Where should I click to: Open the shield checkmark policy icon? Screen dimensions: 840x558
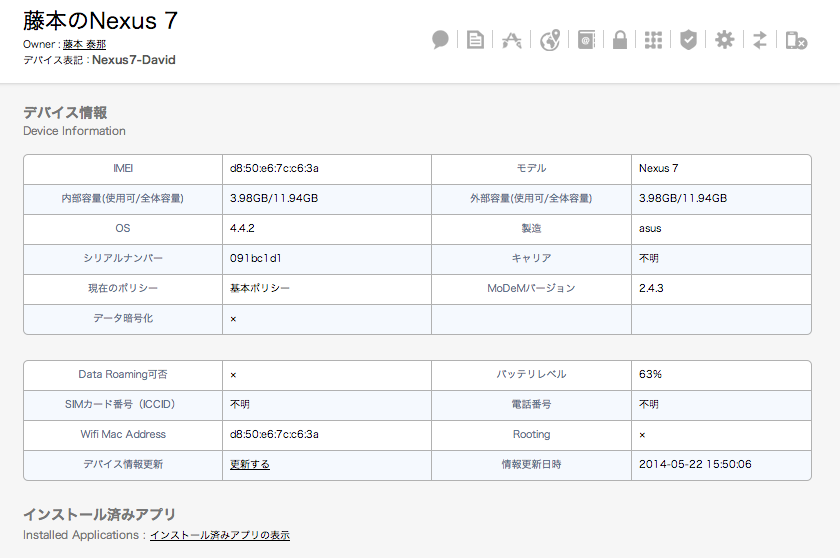pyautogui.click(x=688, y=40)
